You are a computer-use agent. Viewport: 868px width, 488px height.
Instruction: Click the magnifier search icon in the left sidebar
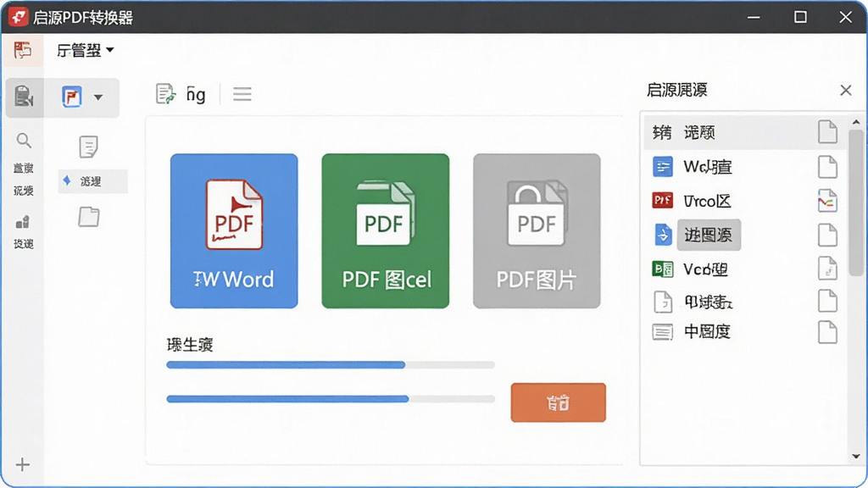pos(23,141)
